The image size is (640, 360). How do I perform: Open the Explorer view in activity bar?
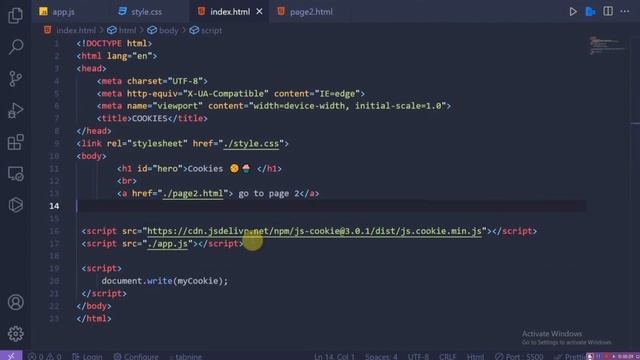[16, 16]
